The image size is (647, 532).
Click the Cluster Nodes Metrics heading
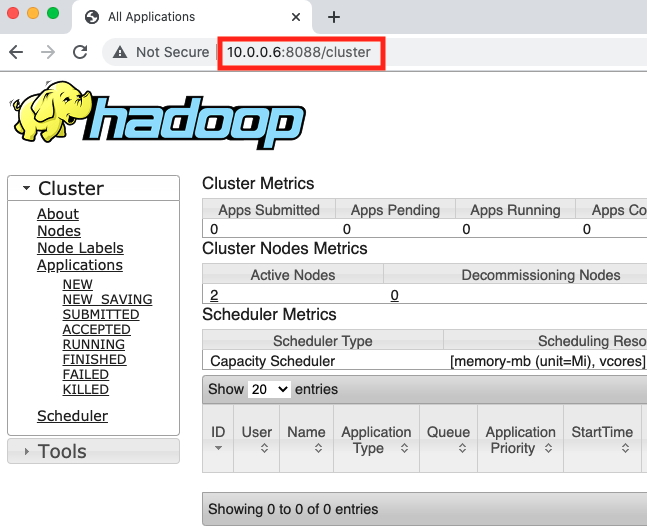pos(285,248)
